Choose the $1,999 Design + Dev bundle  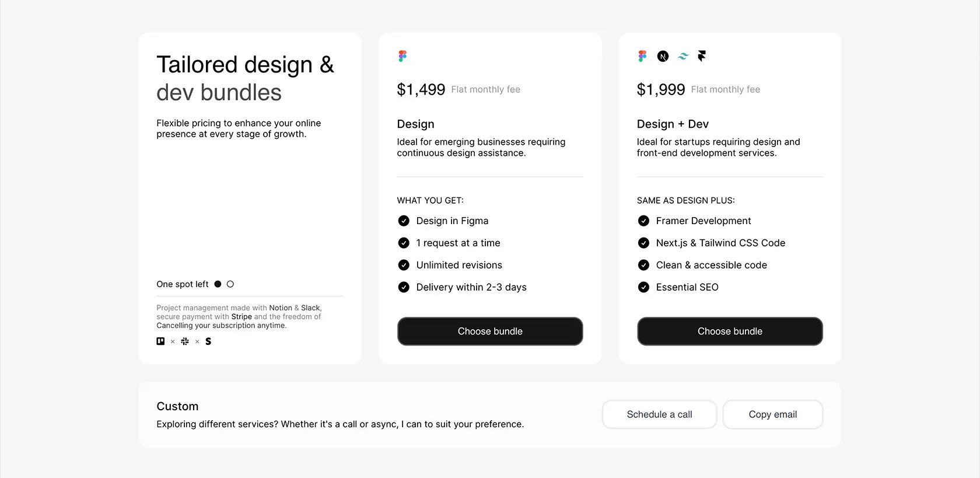(x=730, y=332)
